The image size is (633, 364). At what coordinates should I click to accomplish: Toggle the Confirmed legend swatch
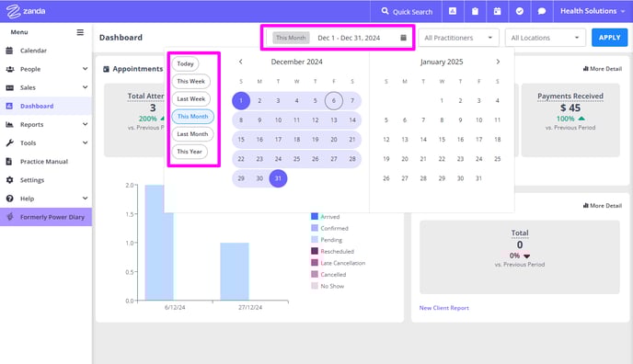click(315, 228)
